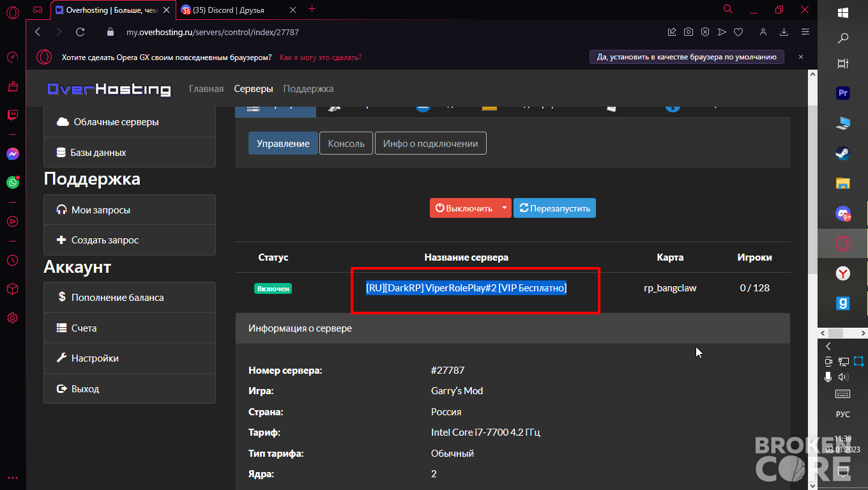Viewport: 868px width, 490px height.
Task: Expand the Выключить dropdown arrow
Action: pos(504,208)
